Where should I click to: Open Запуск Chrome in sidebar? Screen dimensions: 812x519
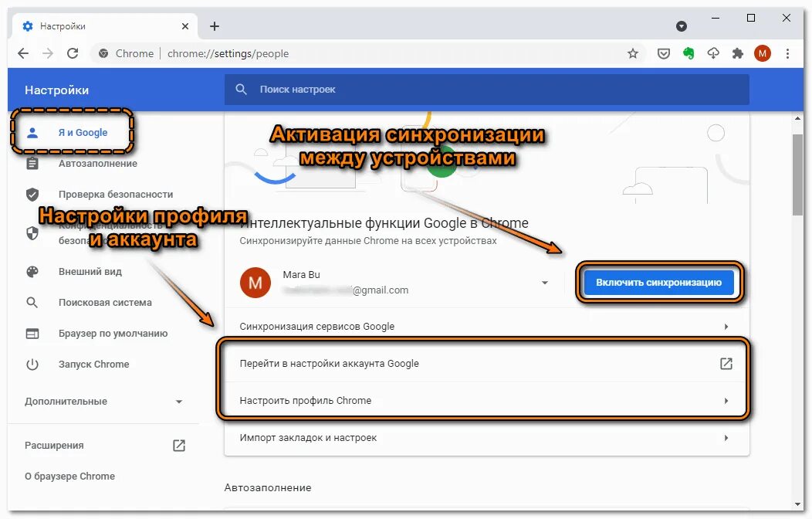(x=93, y=364)
